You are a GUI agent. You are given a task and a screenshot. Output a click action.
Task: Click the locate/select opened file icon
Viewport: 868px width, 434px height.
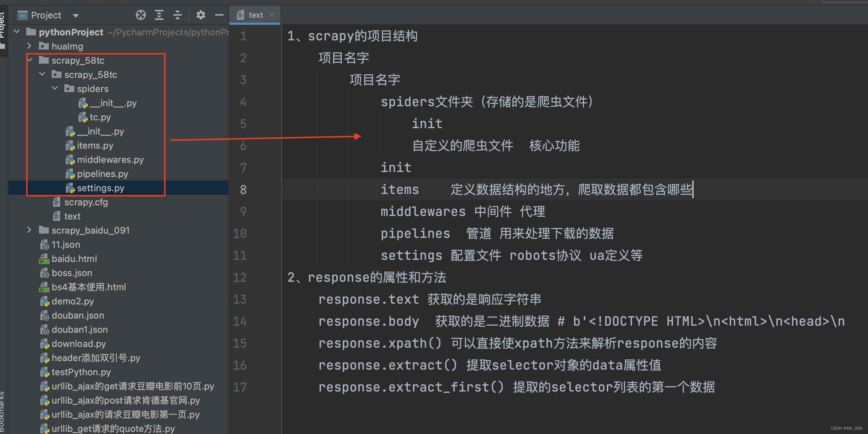141,15
